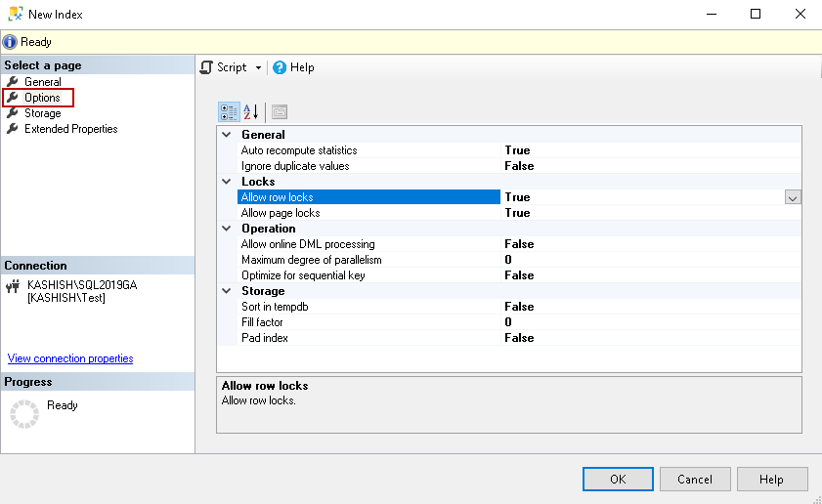Open the Script dropdown arrow

point(259,67)
